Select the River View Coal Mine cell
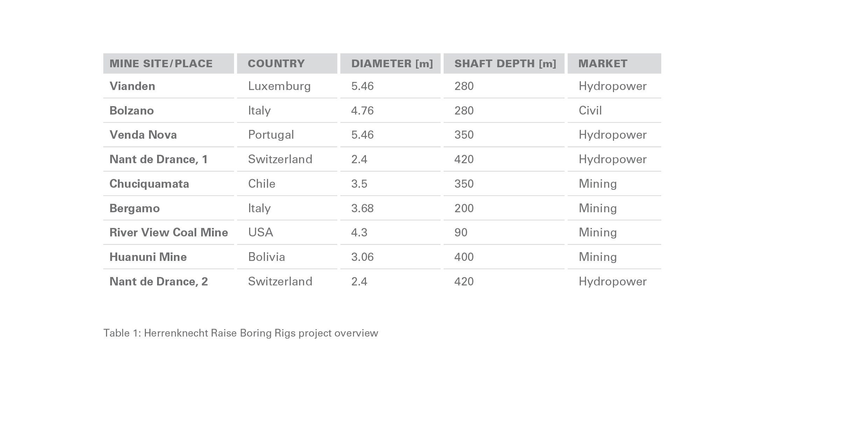The image size is (868, 422). coord(169,233)
